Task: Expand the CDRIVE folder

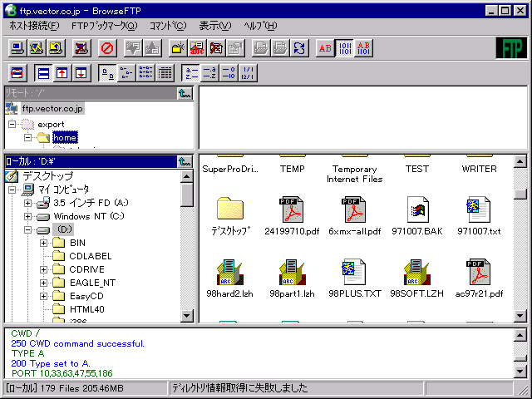Action: coord(43,269)
